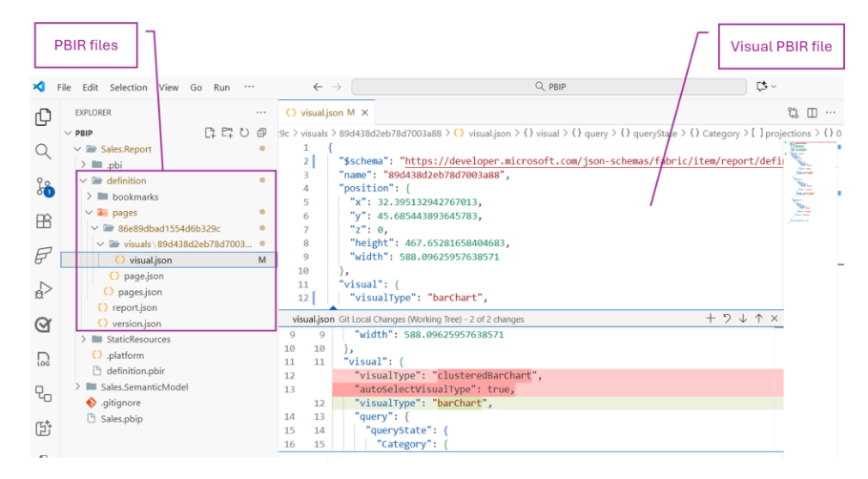Screen dimensions: 868x479
Task: Click the projections breadcrumb segment
Action: point(788,134)
